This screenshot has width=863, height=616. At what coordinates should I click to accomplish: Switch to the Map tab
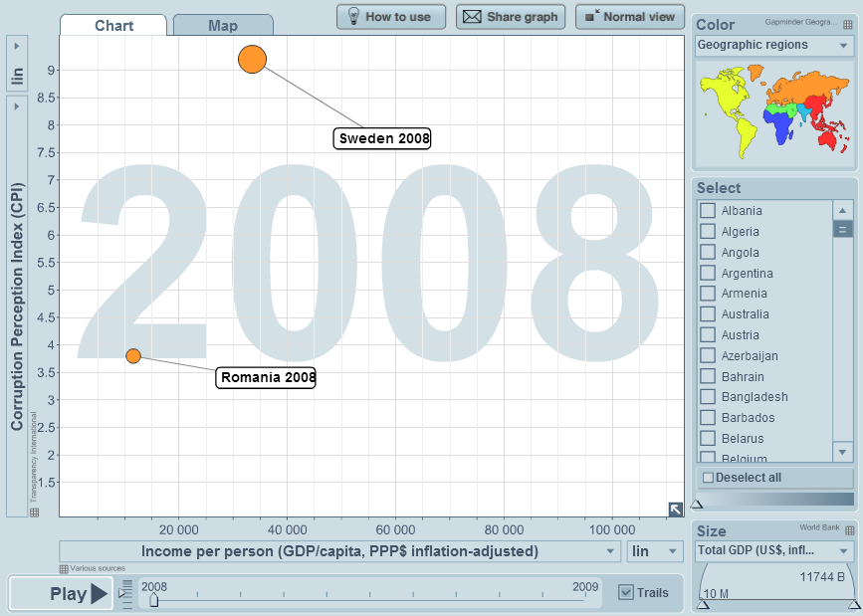pos(222,26)
